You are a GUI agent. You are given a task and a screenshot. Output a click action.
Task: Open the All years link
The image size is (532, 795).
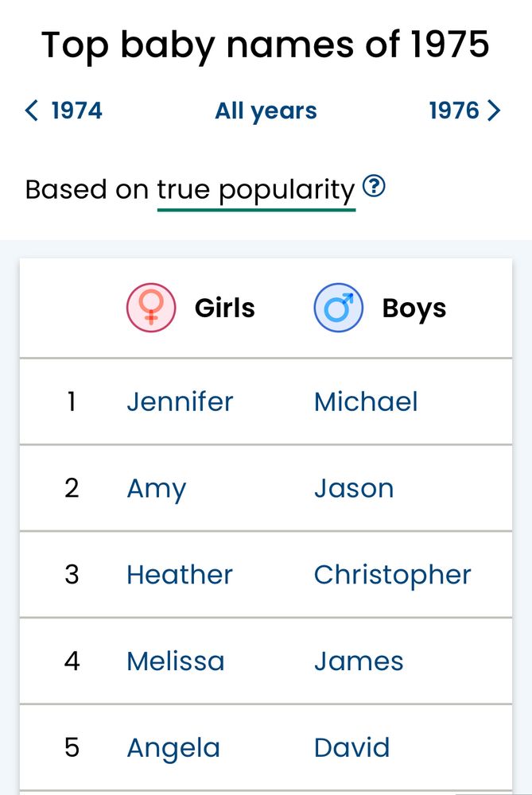(x=266, y=111)
